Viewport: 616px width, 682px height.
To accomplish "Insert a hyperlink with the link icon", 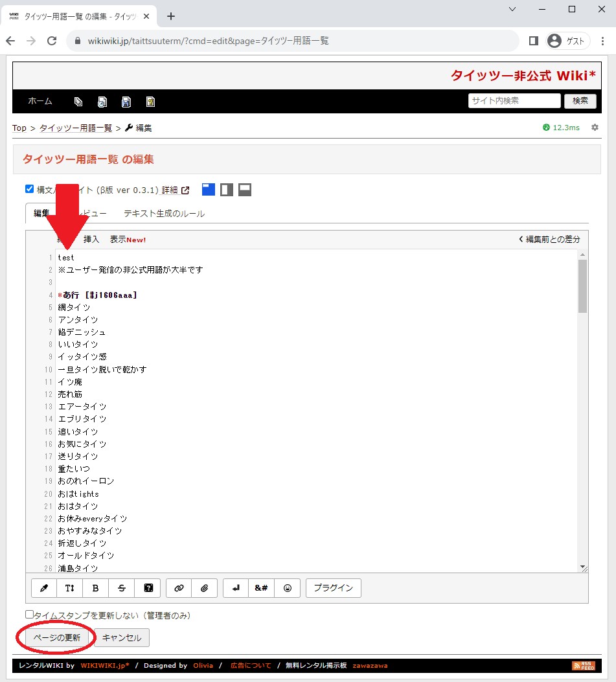I will point(179,588).
